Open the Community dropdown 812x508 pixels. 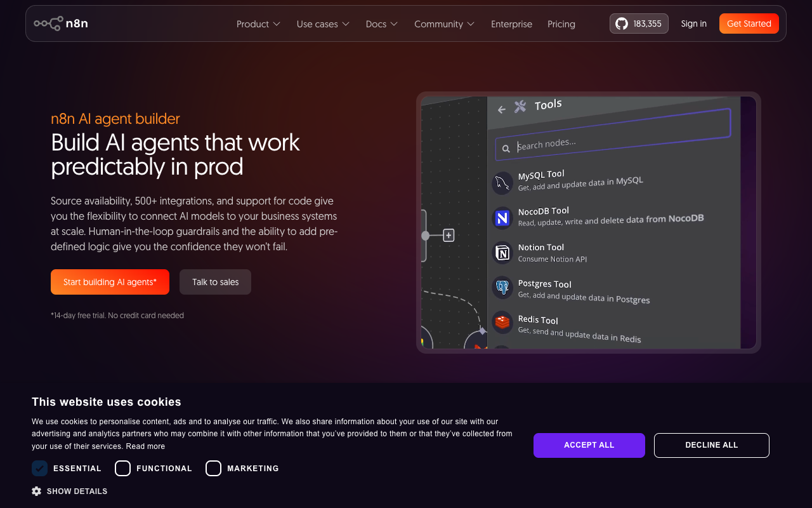444,23
